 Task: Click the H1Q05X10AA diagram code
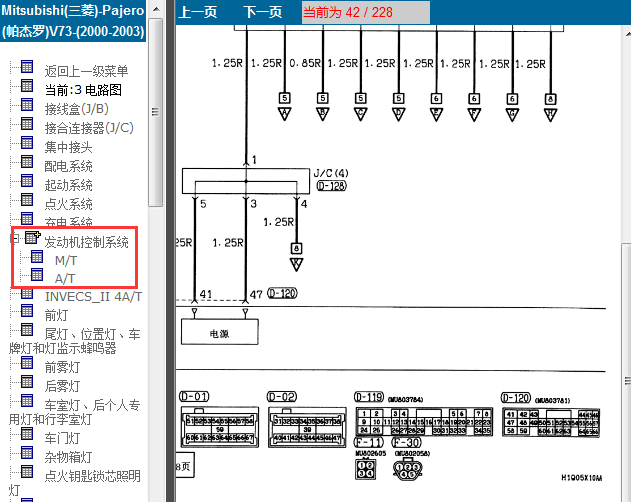point(582,477)
